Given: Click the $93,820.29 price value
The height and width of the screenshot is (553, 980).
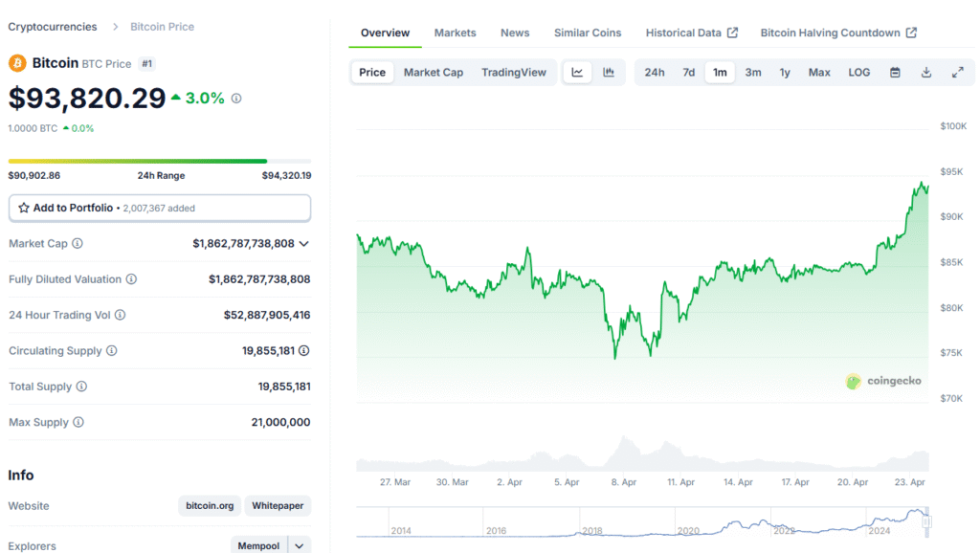Looking at the screenshot, I should (87, 99).
